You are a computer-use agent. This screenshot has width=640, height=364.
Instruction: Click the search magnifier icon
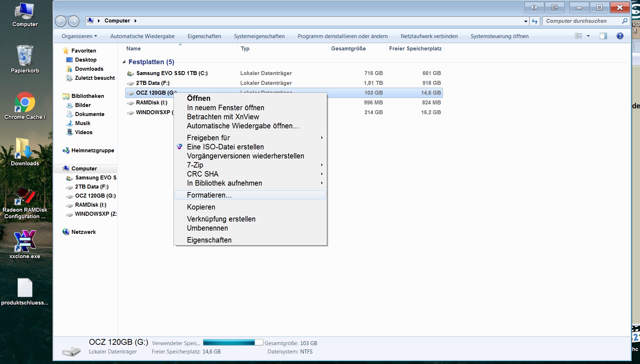coord(624,21)
